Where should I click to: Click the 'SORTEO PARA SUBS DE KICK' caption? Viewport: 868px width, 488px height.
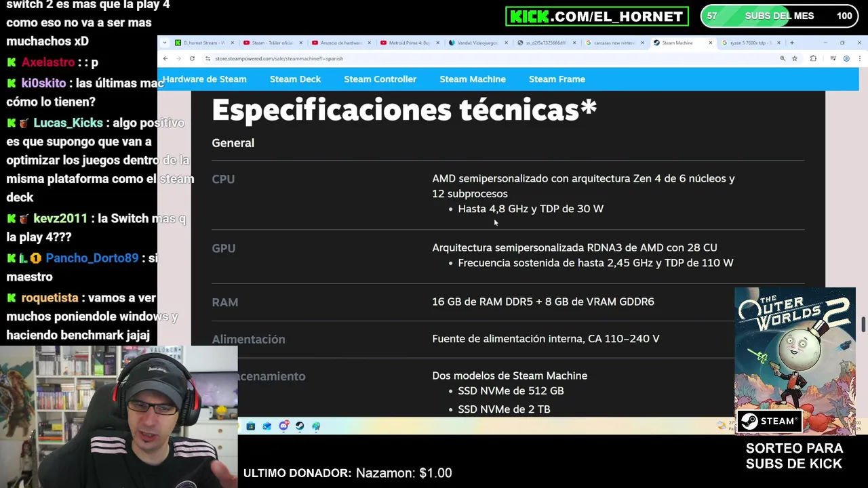point(794,456)
